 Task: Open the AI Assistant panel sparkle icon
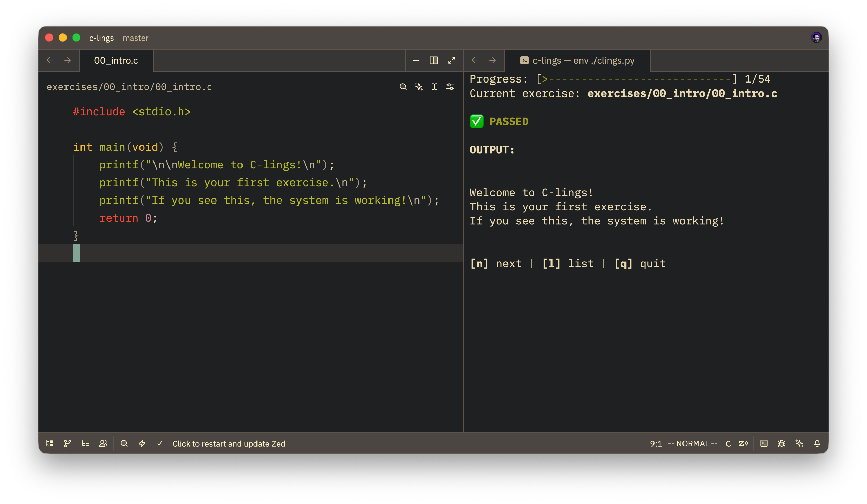[x=799, y=443]
